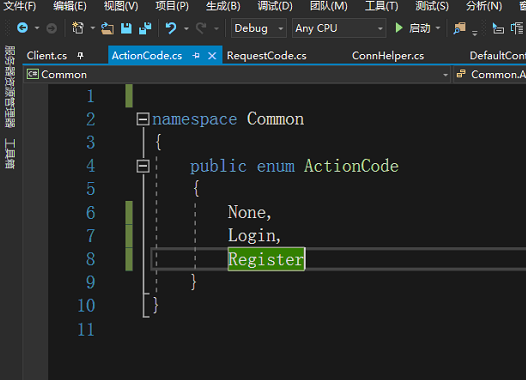Open the 工具箱 side panel

(x=10, y=154)
